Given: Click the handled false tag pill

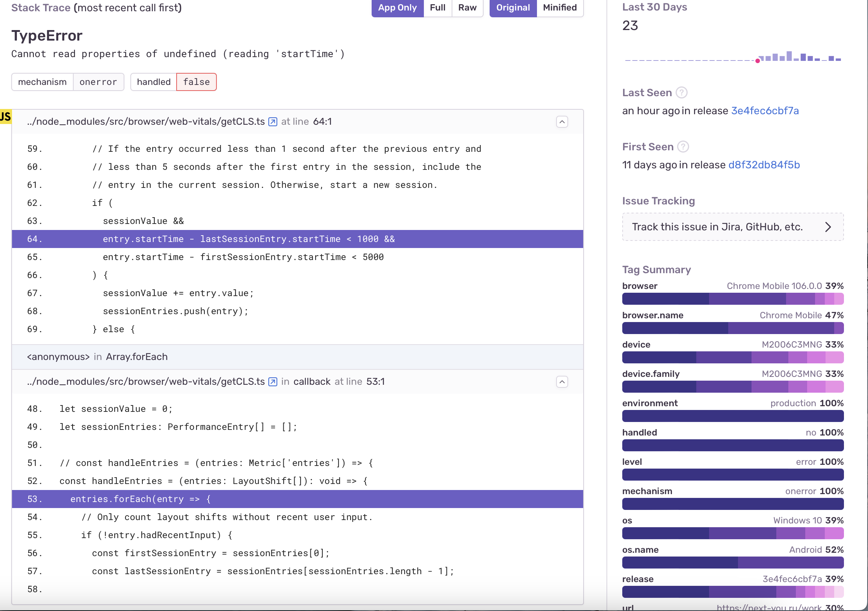Looking at the screenshot, I should point(196,82).
